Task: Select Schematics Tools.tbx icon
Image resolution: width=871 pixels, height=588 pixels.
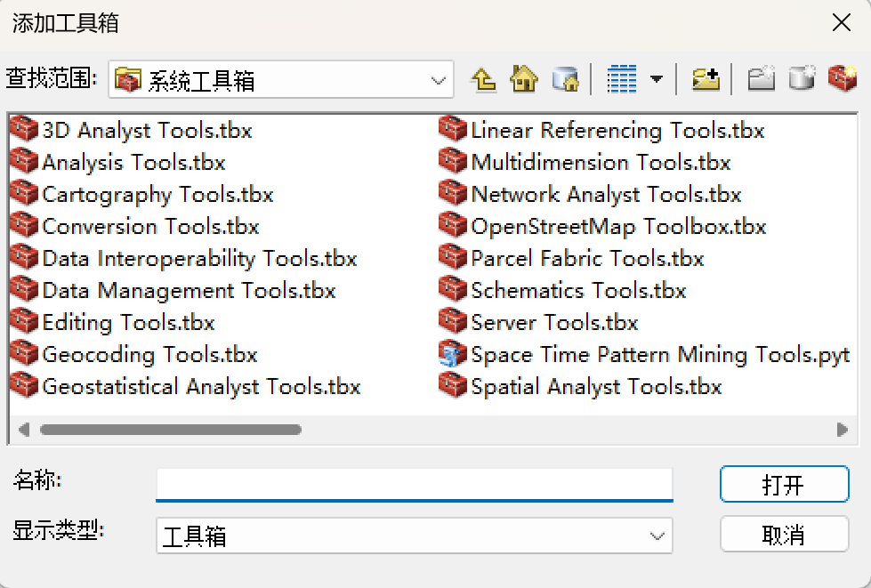Action: [x=453, y=290]
